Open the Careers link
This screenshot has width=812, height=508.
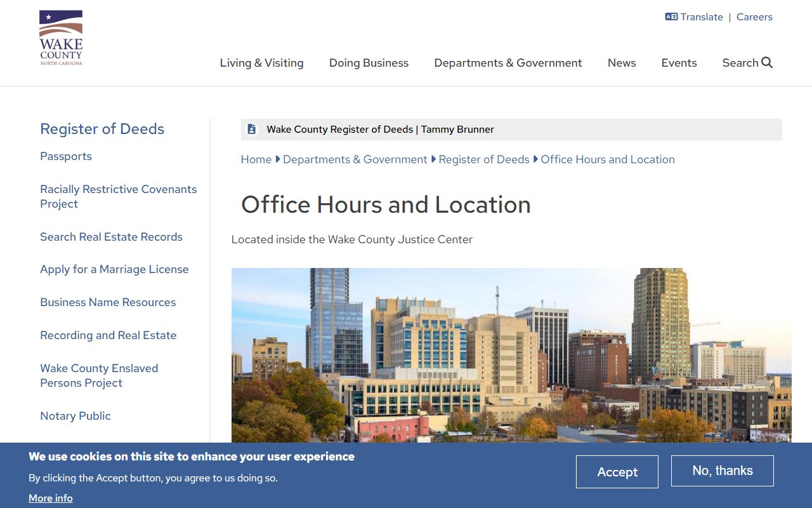(754, 17)
